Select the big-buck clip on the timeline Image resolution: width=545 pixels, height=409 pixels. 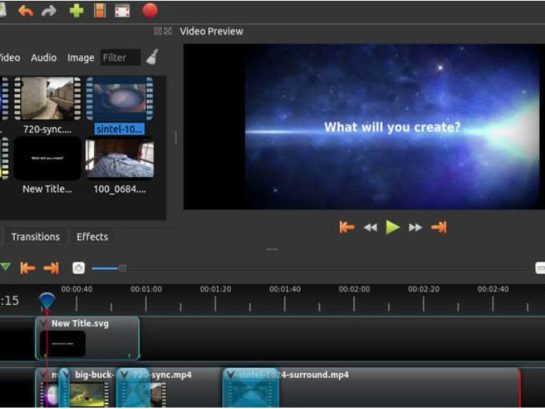pos(88,387)
